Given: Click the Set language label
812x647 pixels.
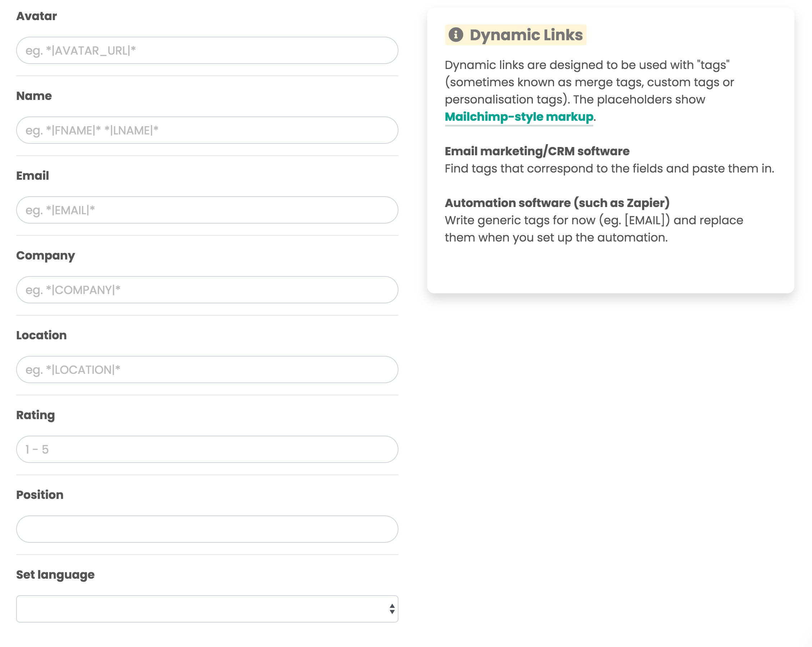Looking at the screenshot, I should point(55,574).
